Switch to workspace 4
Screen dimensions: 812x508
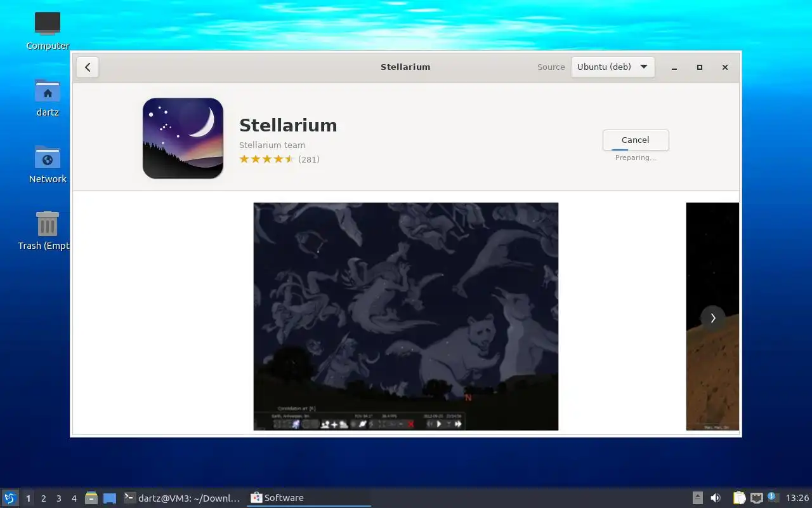(x=74, y=498)
